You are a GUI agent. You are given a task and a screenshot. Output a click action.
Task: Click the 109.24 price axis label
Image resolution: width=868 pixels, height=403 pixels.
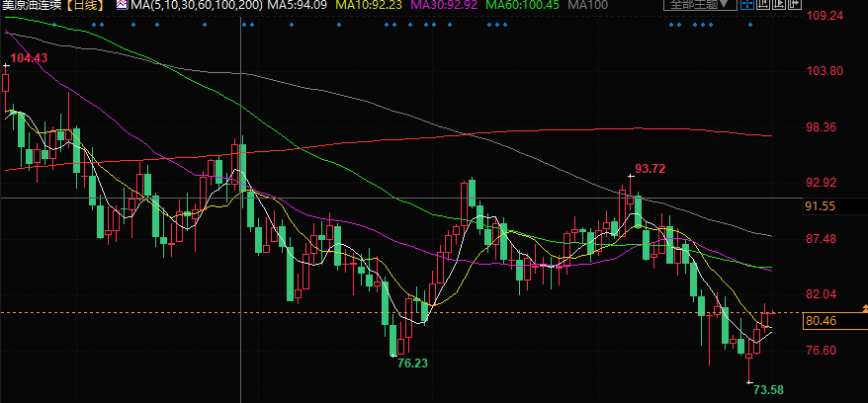tap(825, 16)
